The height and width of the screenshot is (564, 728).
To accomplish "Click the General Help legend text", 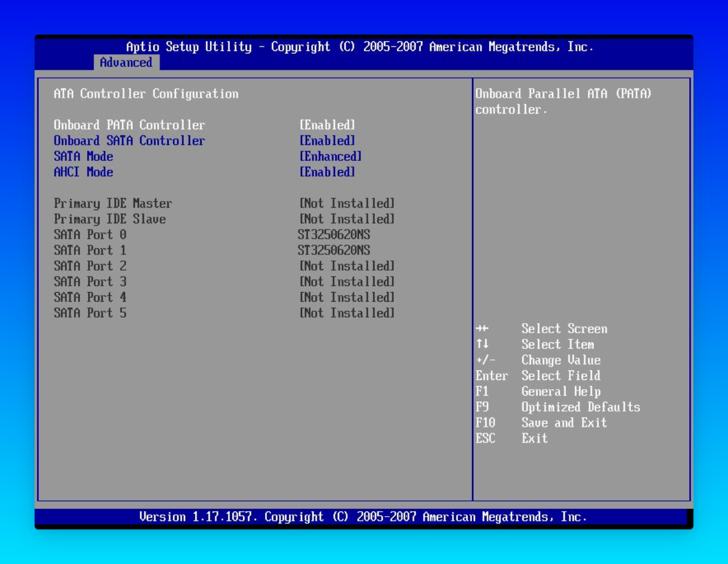I will (x=561, y=392).
